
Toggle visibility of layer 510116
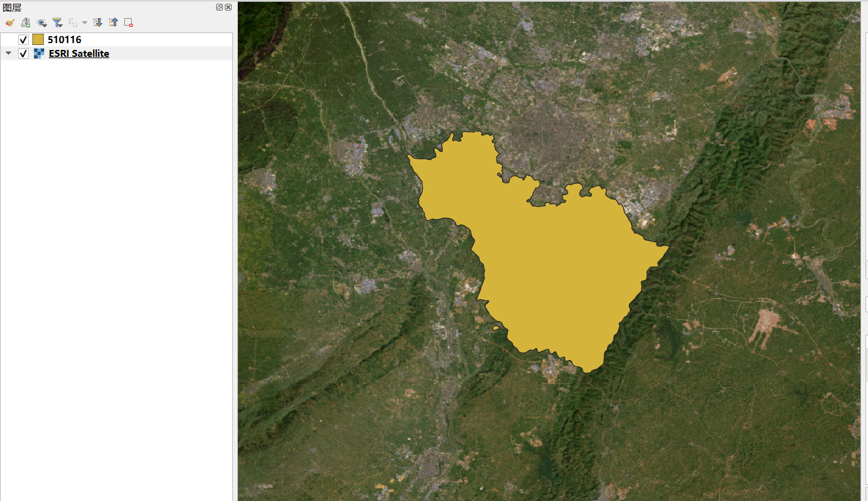24,39
